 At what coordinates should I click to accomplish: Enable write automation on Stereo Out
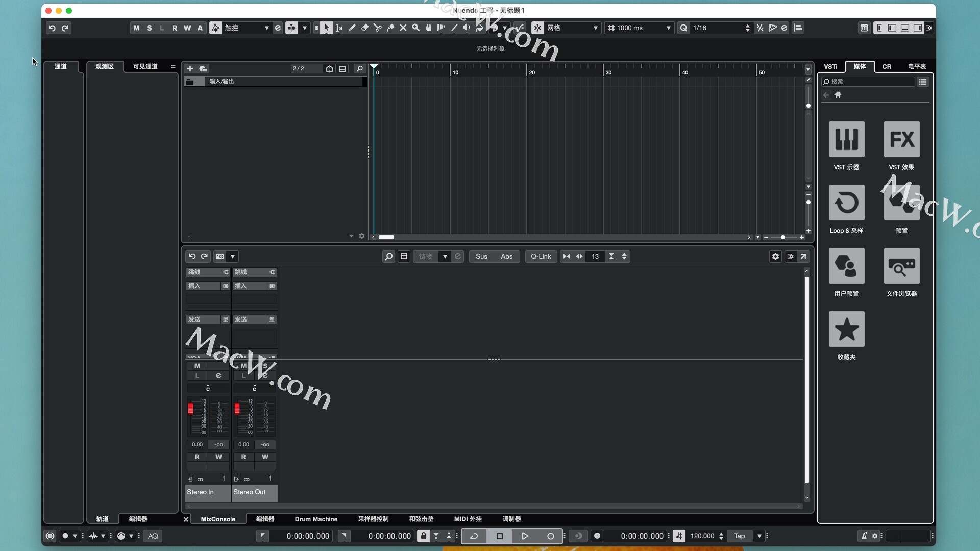pos(265,457)
